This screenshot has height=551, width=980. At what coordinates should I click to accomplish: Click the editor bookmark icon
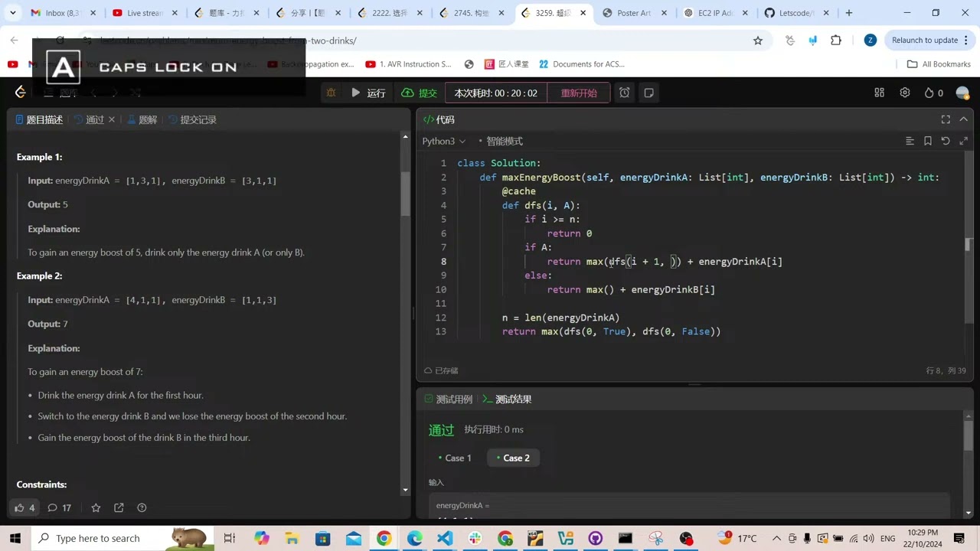928,141
